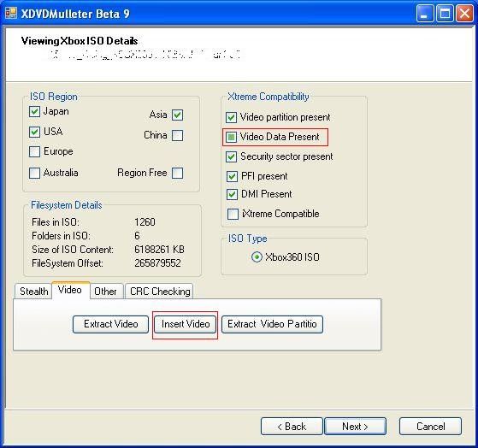The width and height of the screenshot is (478, 448).
Task: Check the iXtreme Compatible checkbox
Action: pos(233,214)
